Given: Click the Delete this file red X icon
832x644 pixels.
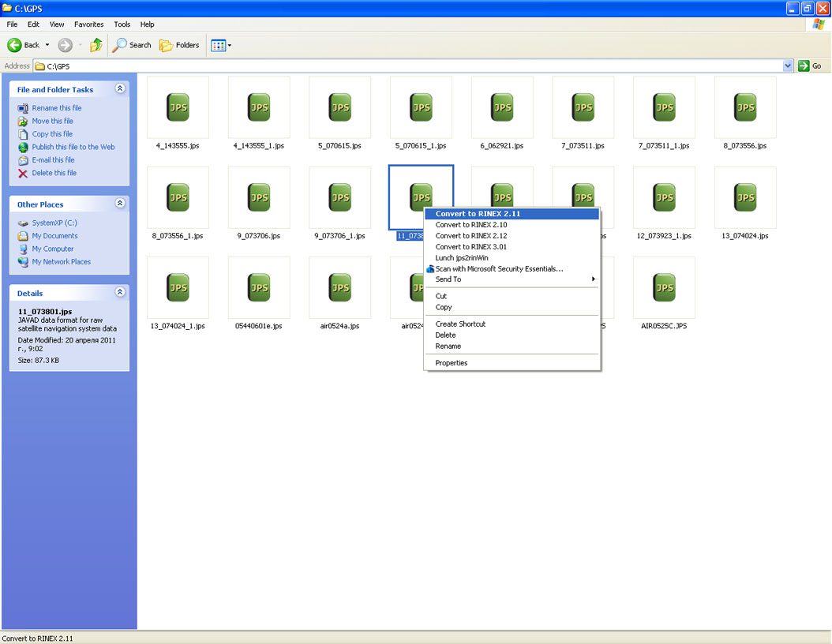Looking at the screenshot, I should point(23,174).
